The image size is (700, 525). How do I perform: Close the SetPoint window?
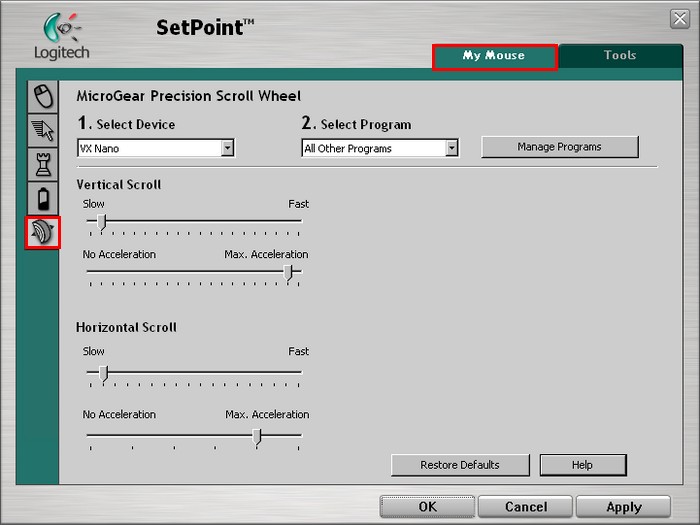click(x=680, y=19)
